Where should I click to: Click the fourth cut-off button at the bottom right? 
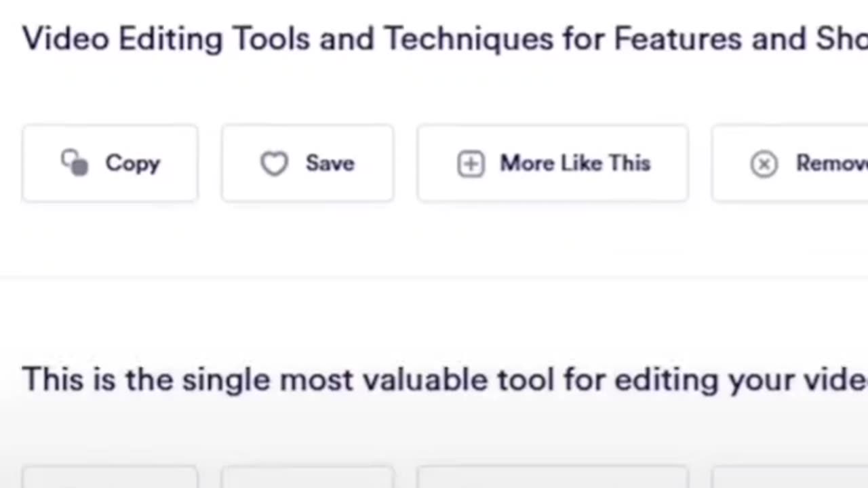click(x=790, y=476)
